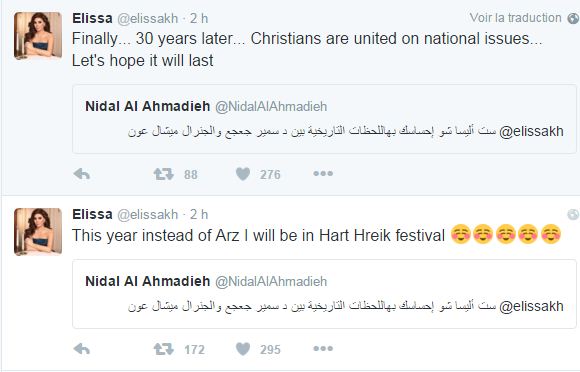Retweet the tweet with 88 retweets
580x372 pixels.
coord(163,174)
